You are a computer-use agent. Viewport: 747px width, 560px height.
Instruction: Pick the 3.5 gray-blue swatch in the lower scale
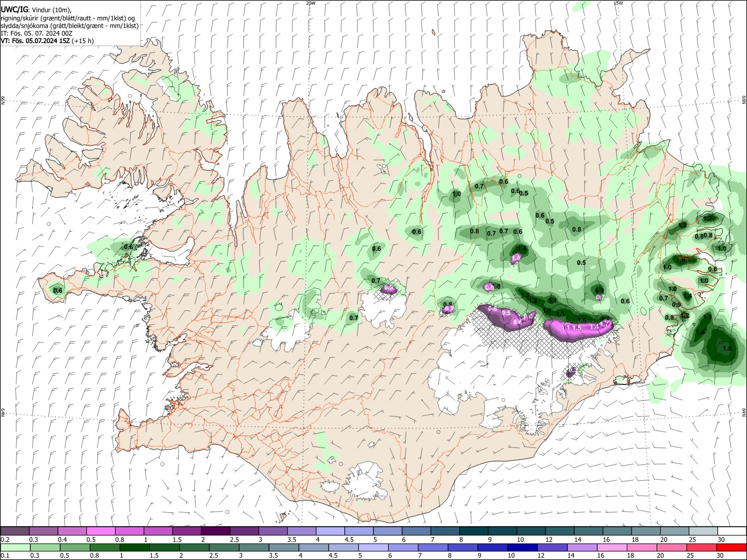pos(283,547)
